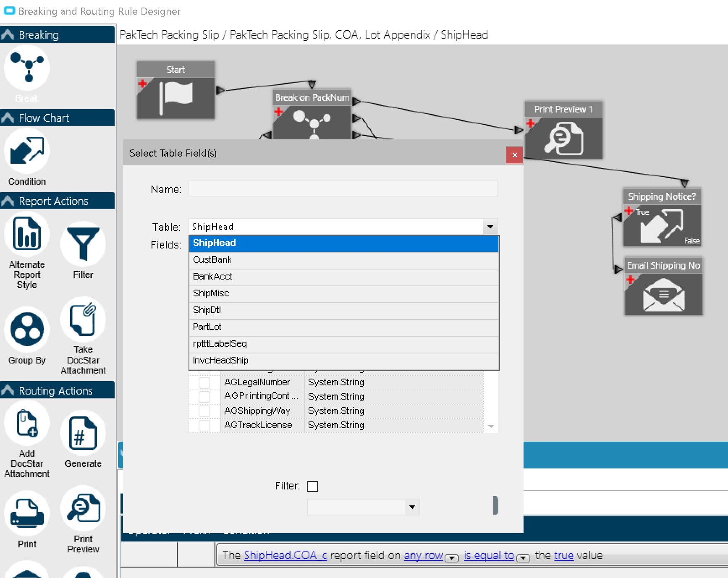Open the dropdown below the Filter checkbox
Viewport: 728px width, 578px height.
pos(412,507)
